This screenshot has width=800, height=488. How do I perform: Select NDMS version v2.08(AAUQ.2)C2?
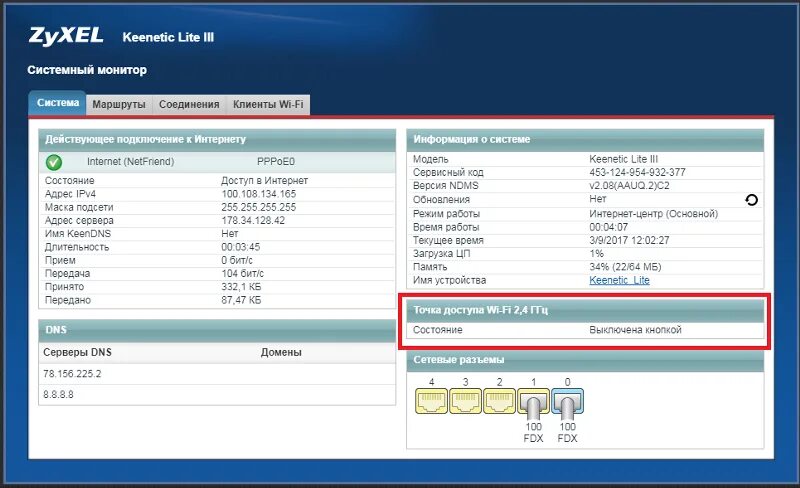[x=629, y=186]
